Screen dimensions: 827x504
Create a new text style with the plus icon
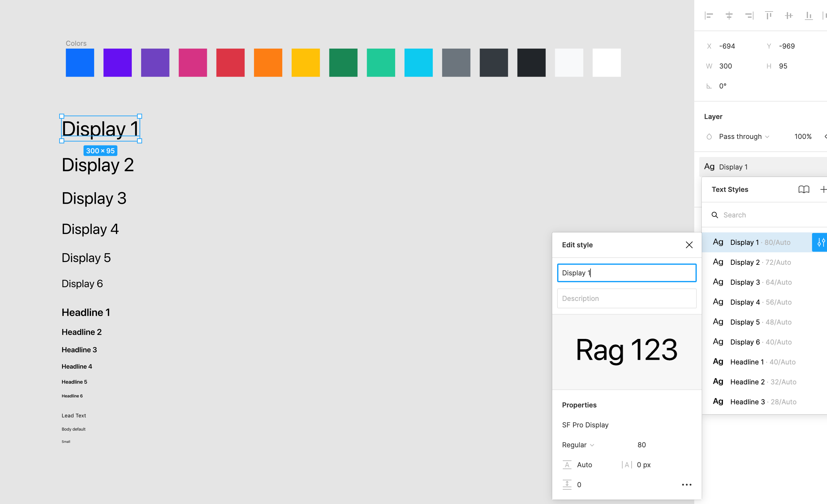coord(824,189)
